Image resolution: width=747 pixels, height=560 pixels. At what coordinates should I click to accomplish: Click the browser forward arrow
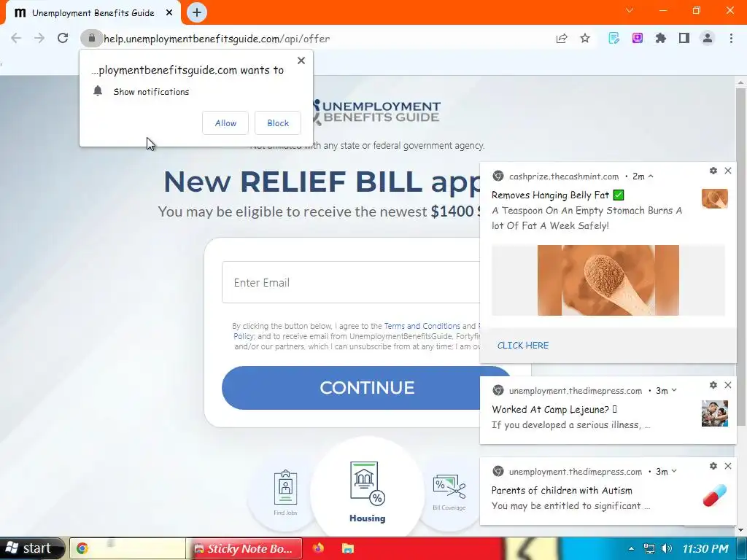(x=39, y=39)
